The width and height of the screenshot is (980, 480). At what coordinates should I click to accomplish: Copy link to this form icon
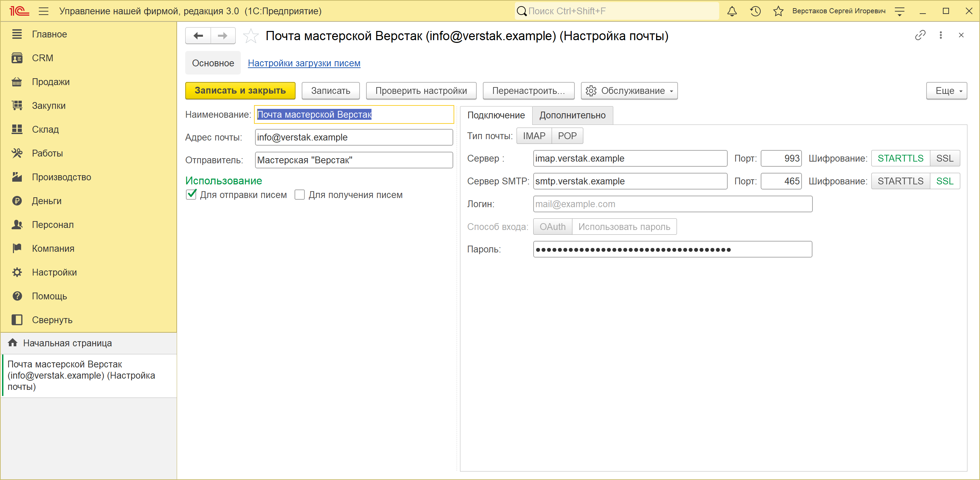click(x=920, y=35)
